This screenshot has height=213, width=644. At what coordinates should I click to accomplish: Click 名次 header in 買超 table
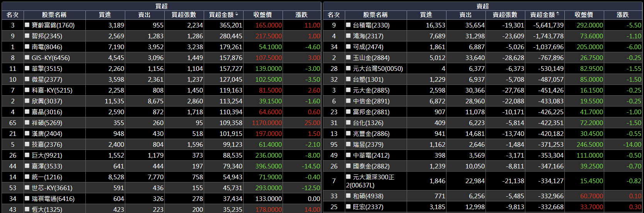coord(12,15)
